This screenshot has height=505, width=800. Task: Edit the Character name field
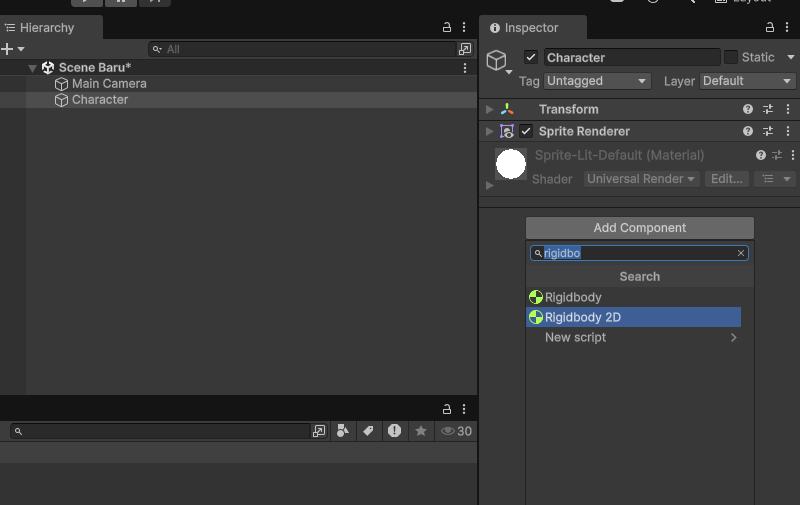[632, 57]
